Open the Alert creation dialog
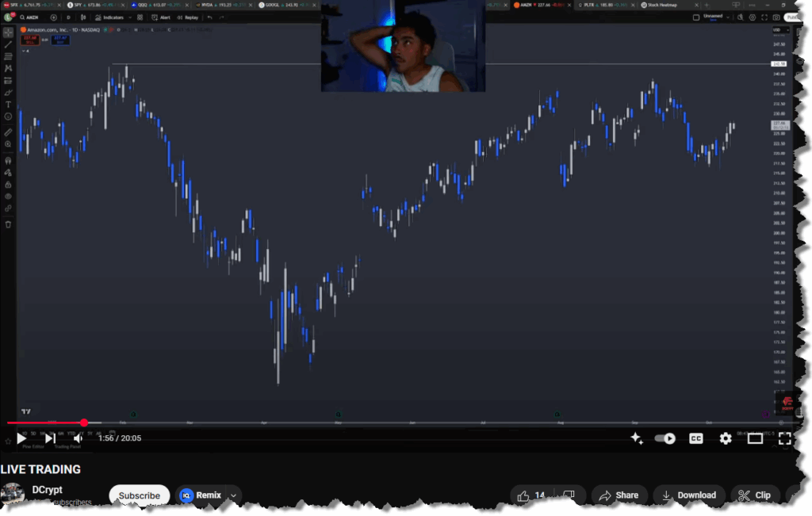The width and height of the screenshot is (812, 516). tap(162, 17)
